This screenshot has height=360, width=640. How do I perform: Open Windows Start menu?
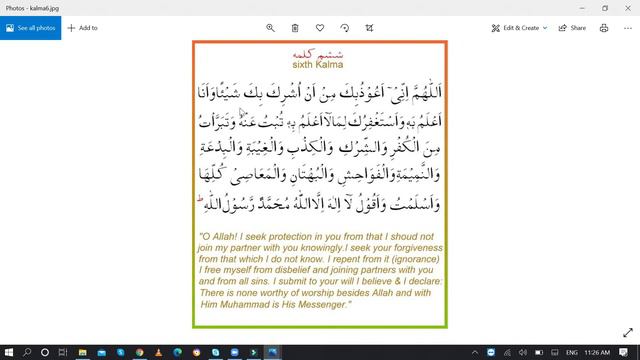pos(9,352)
